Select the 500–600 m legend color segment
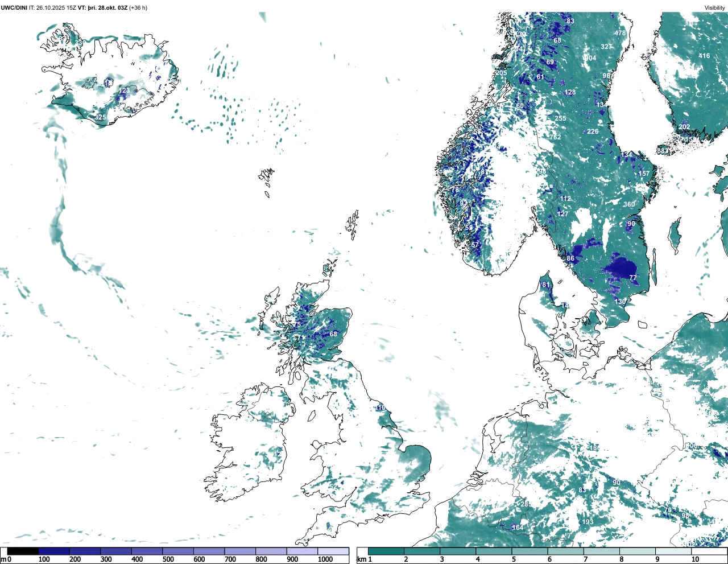 178,551
